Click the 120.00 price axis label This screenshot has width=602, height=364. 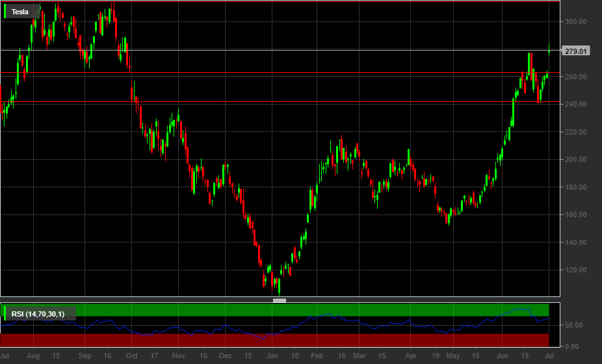[x=575, y=270]
